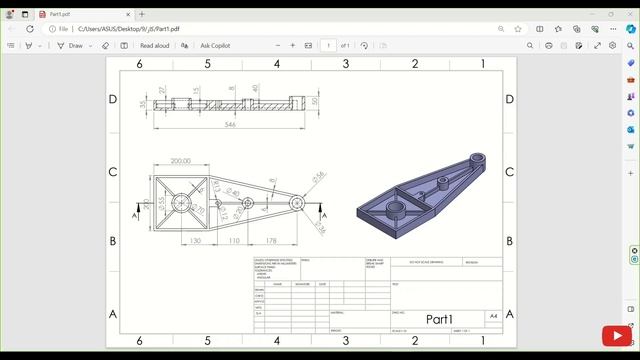
Task: Click the YouTube play logo
Action: click(617, 336)
